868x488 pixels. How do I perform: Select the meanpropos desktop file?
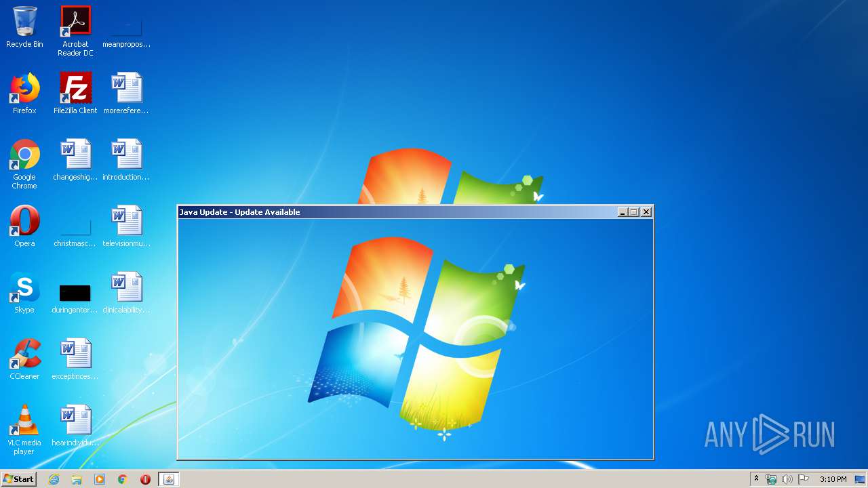tap(126, 31)
